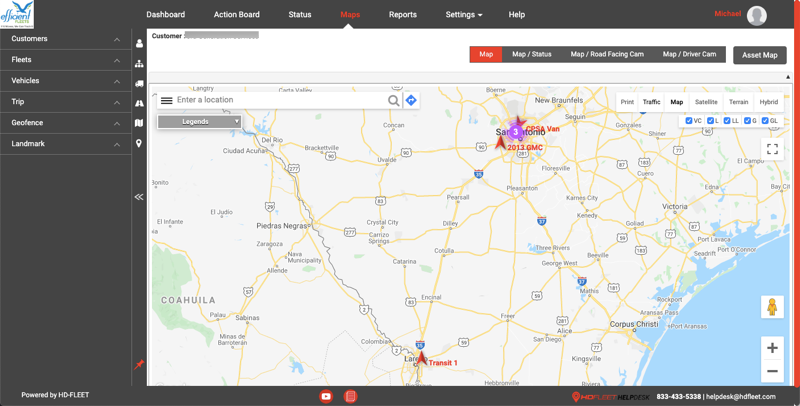Expand the Customers section
The image size is (800, 406).
(x=65, y=39)
